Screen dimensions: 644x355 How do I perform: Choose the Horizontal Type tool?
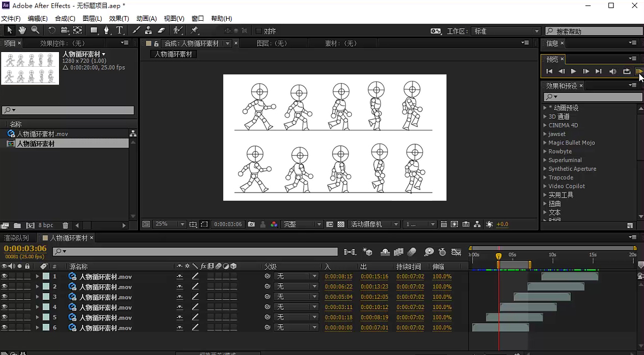click(x=119, y=31)
